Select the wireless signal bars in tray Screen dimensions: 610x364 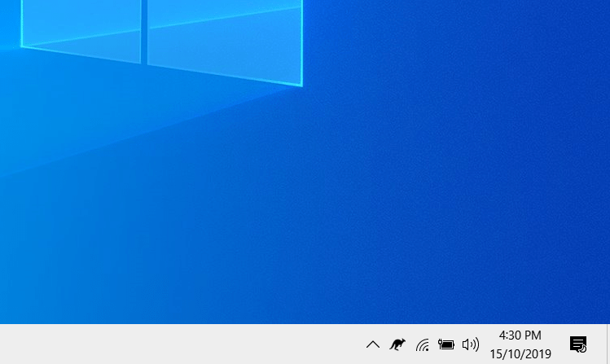422,344
